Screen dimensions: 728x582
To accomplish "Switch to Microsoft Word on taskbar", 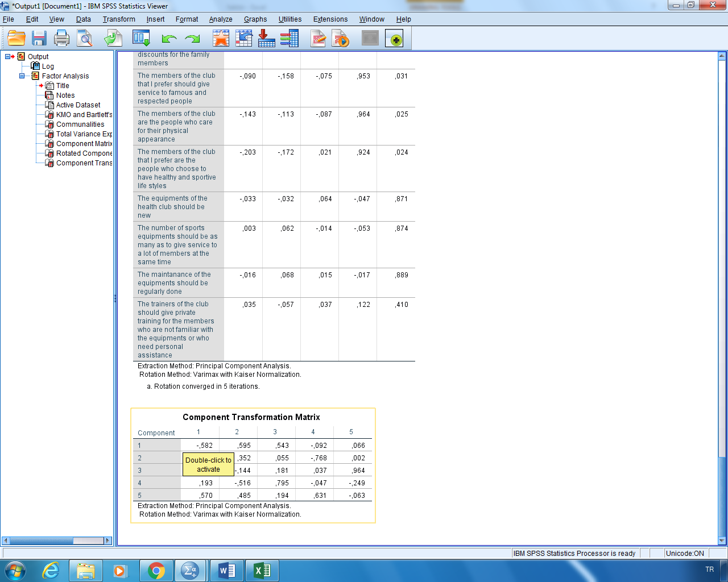I will (227, 570).
